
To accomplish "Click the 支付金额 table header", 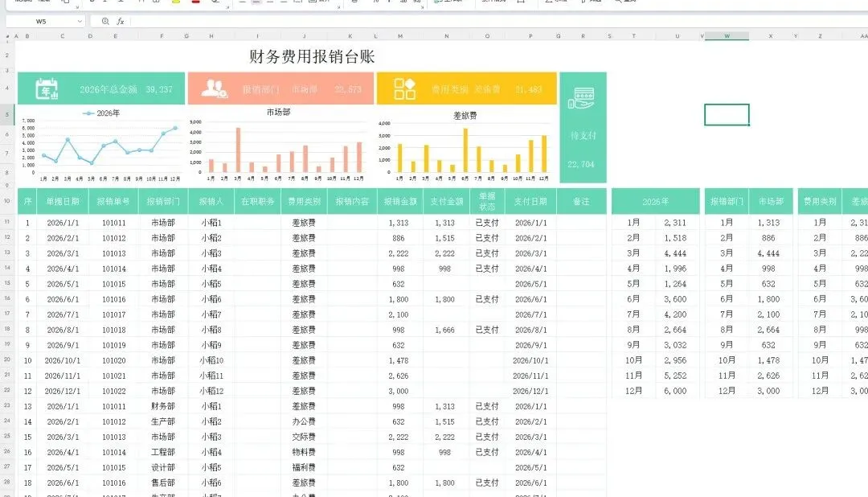I will [446, 202].
